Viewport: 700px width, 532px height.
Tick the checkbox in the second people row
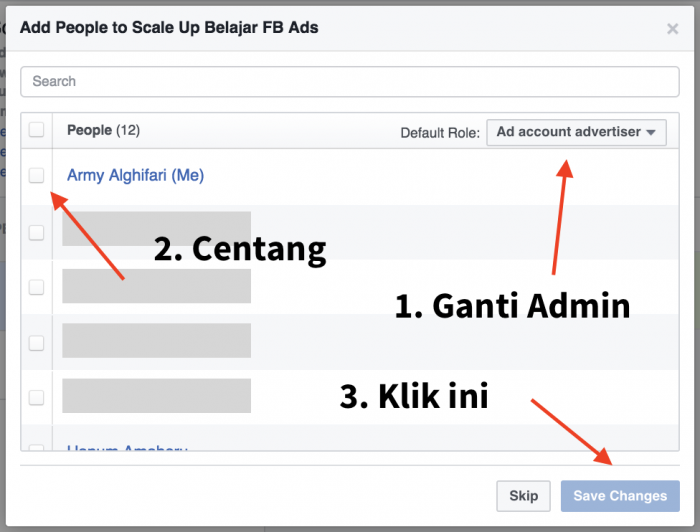[36, 232]
